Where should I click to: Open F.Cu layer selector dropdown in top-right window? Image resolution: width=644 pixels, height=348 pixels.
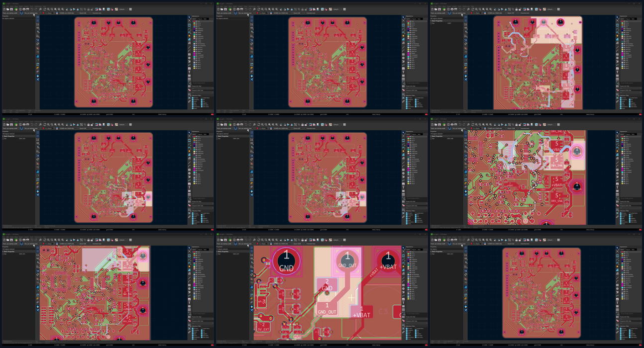point(476,13)
